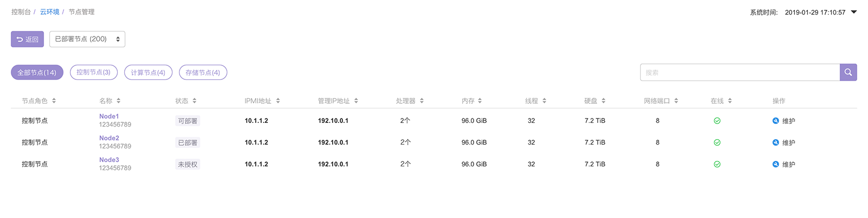Switch to 计算节点(4) filter tab
The width and height of the screenshot is (868, 218).
pos(148,72)
